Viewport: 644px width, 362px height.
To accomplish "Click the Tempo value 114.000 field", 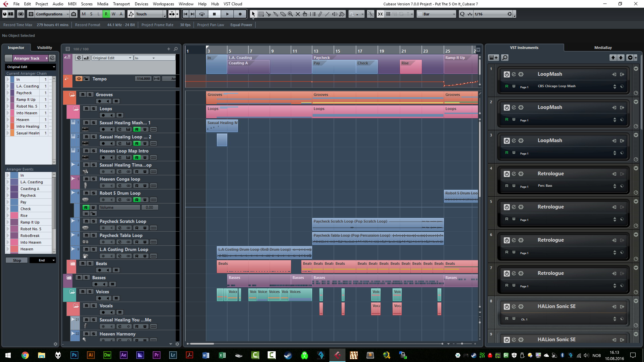I will pos(143,79).
